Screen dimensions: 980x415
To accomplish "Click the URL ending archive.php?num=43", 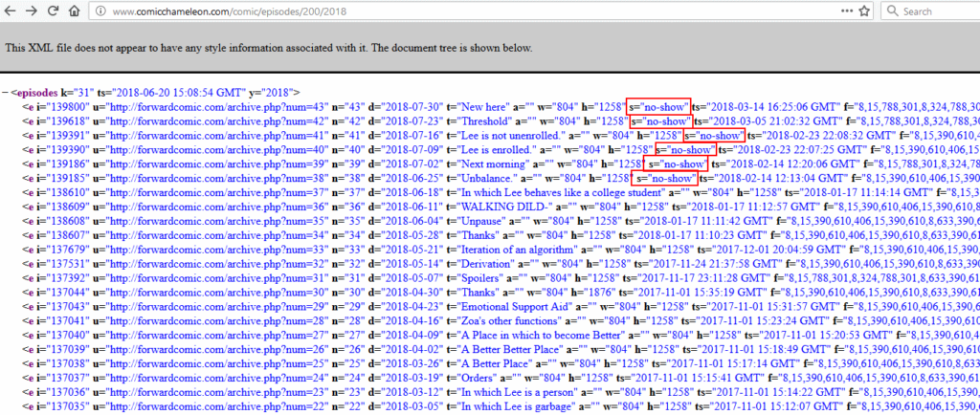I will tap(218, 105).
